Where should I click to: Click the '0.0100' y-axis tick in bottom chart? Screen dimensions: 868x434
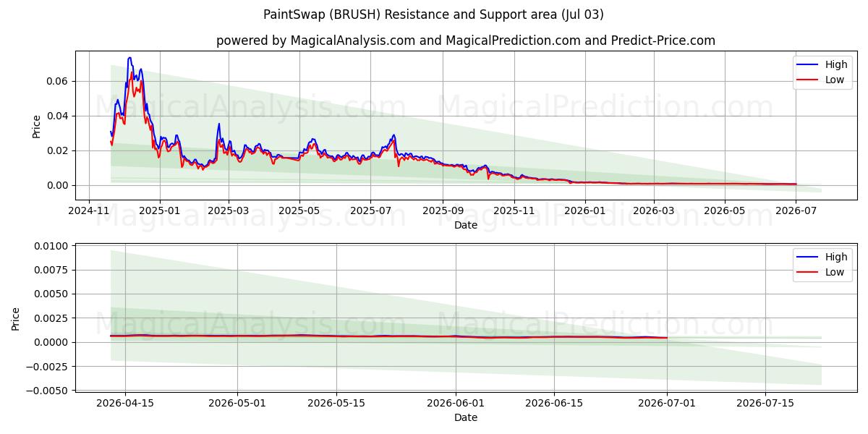coord(53,246)
